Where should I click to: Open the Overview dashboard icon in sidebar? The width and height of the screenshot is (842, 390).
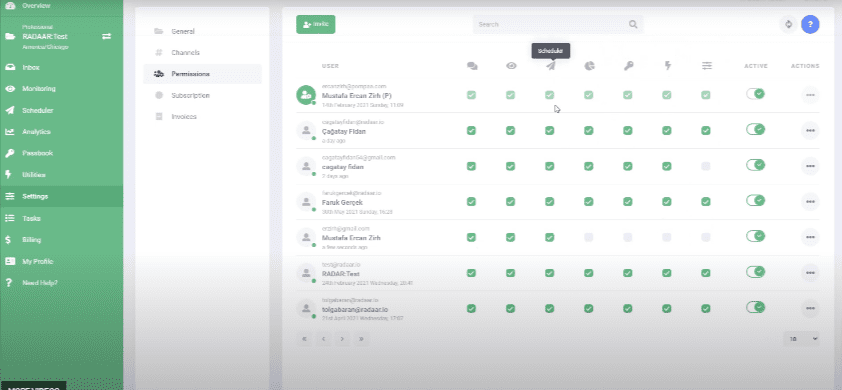pyautogui.click(x=10, y=5)
